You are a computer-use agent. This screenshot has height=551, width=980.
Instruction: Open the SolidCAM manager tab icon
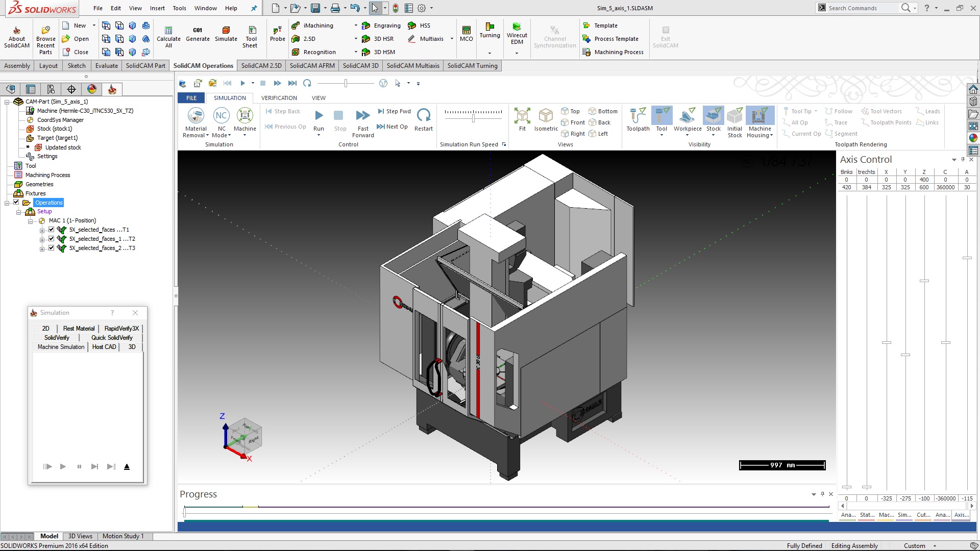coord(112,89)
